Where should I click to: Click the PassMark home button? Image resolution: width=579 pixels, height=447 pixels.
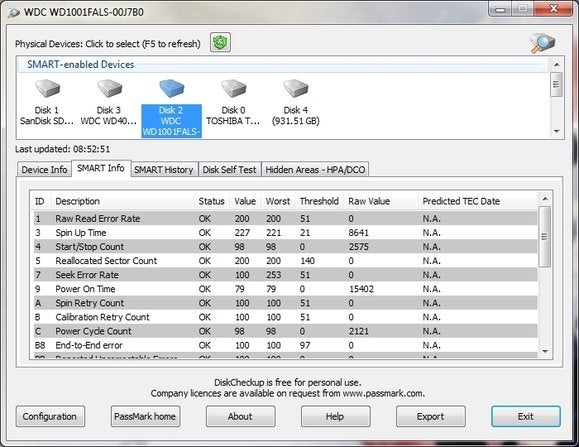(x=145, y=416)
